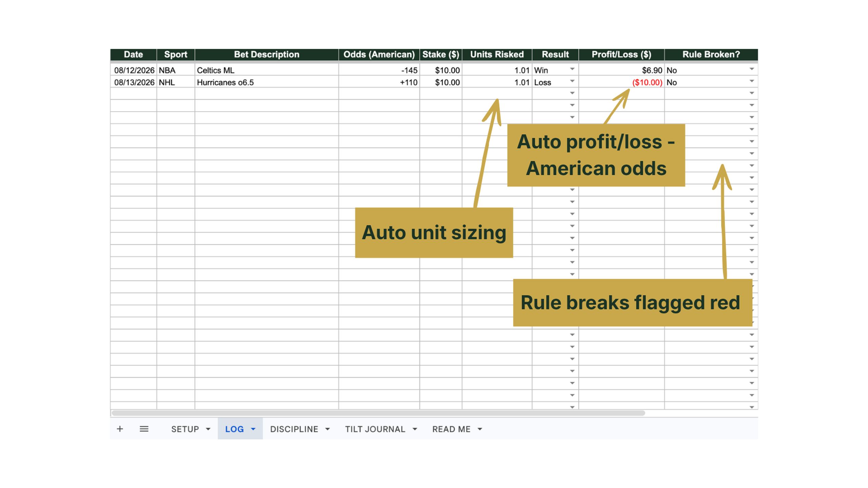Expand the SETUP tab menu arrow
This screenshot has height=488, width=868.
coord(208,429)
